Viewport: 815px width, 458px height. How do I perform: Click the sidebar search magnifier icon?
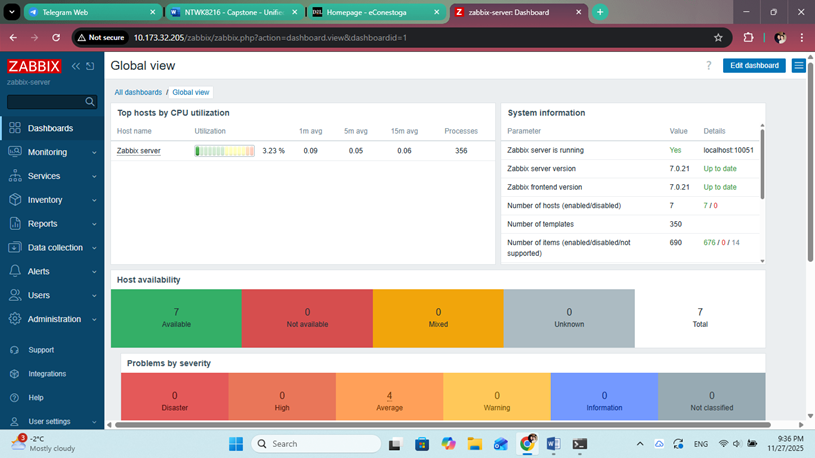click(90, 101)
